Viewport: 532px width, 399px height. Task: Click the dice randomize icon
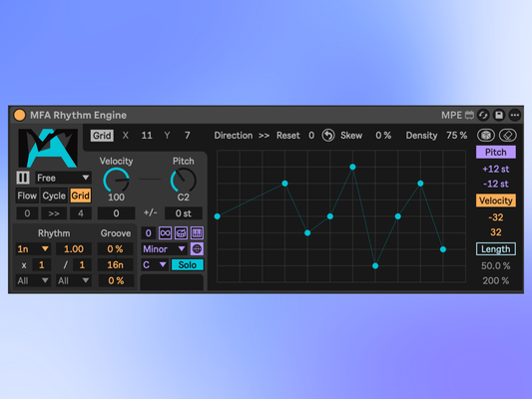coord(486,136)
